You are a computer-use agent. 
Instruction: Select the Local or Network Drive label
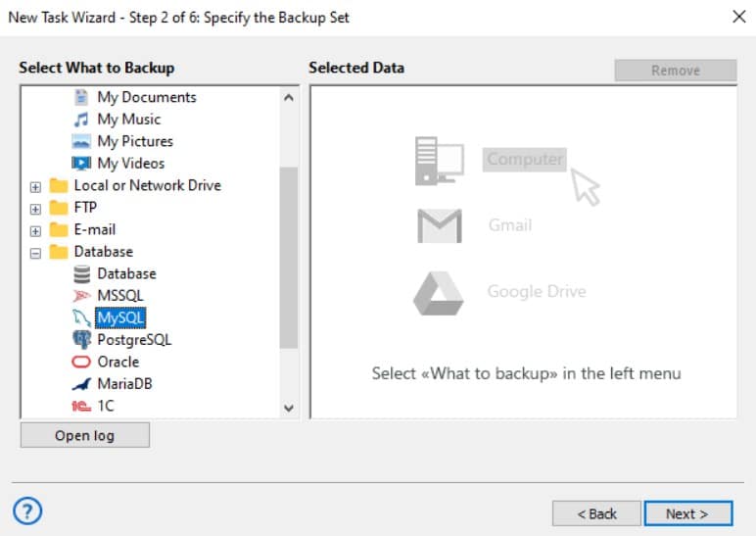148,185
